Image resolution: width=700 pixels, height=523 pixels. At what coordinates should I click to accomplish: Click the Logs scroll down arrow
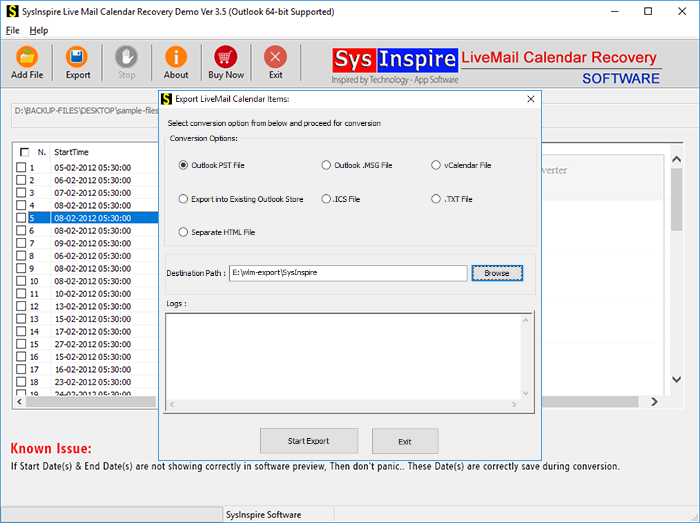point(525,393)
